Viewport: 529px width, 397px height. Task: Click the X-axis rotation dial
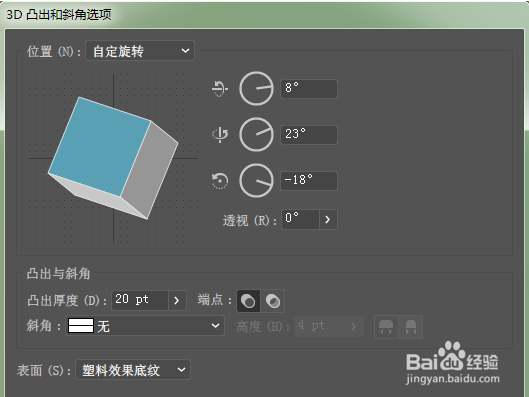click(x=256, y=88)
